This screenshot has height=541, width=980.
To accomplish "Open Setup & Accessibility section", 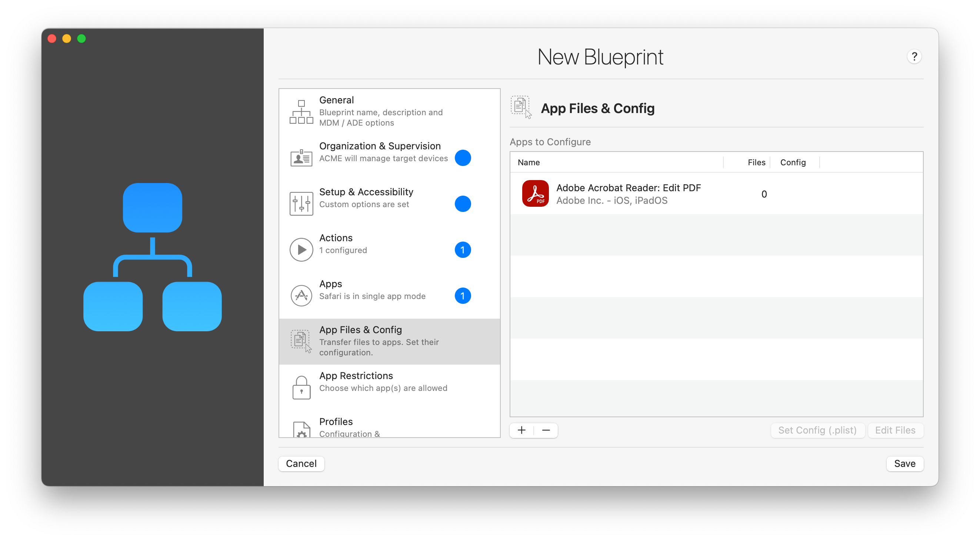I will pyautogui.click(x=389, y=203).
